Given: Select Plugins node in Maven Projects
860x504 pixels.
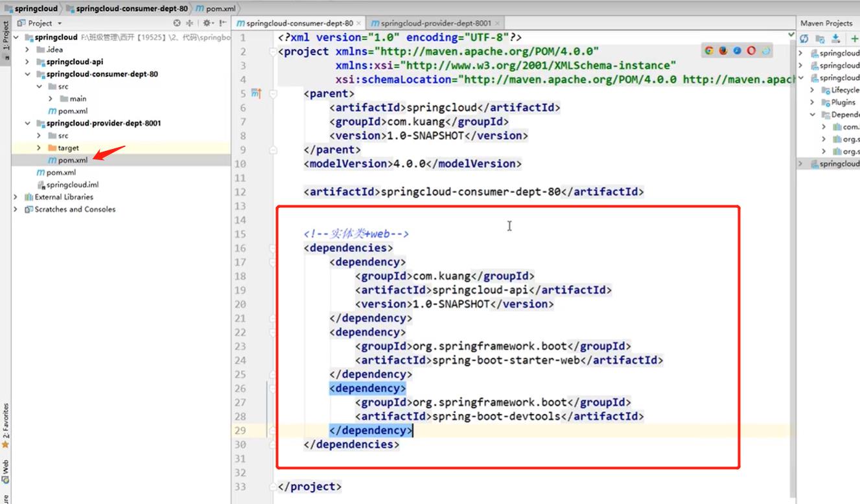Looking at the screenshot, I should 839,102.
